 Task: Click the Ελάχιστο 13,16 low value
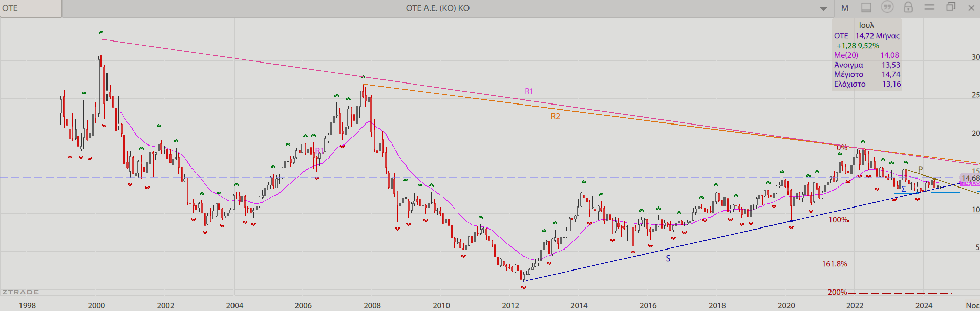click(x=867, y=85)
